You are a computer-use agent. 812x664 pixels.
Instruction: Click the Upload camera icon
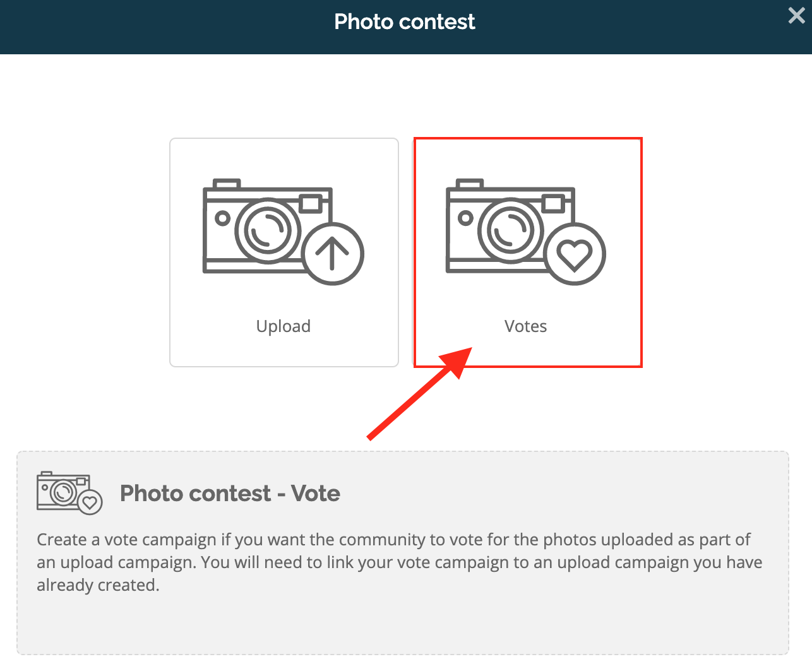(x=283, y=232)
